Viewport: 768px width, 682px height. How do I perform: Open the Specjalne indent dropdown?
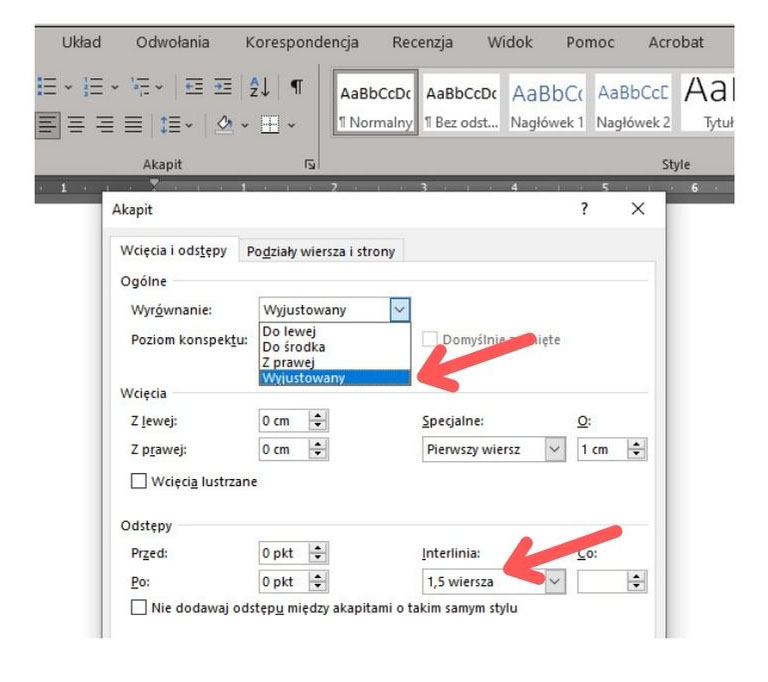(555, 450)
